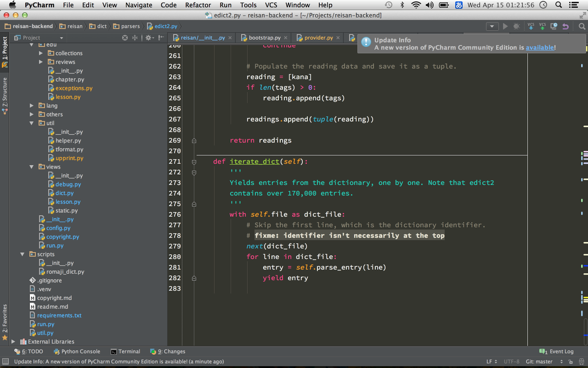Expand the collections folder
Viewport: 588px width, 368px height.
coord(41,53)
